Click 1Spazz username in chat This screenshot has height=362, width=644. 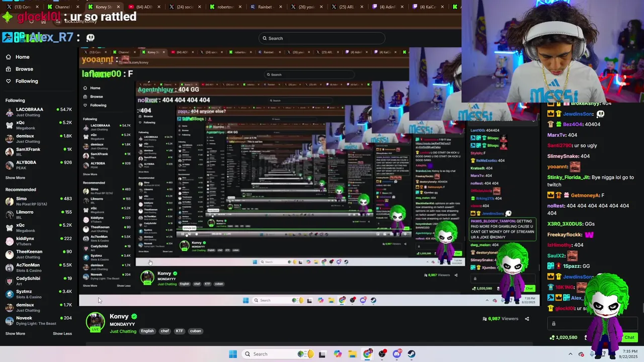[x=572, y=266]
